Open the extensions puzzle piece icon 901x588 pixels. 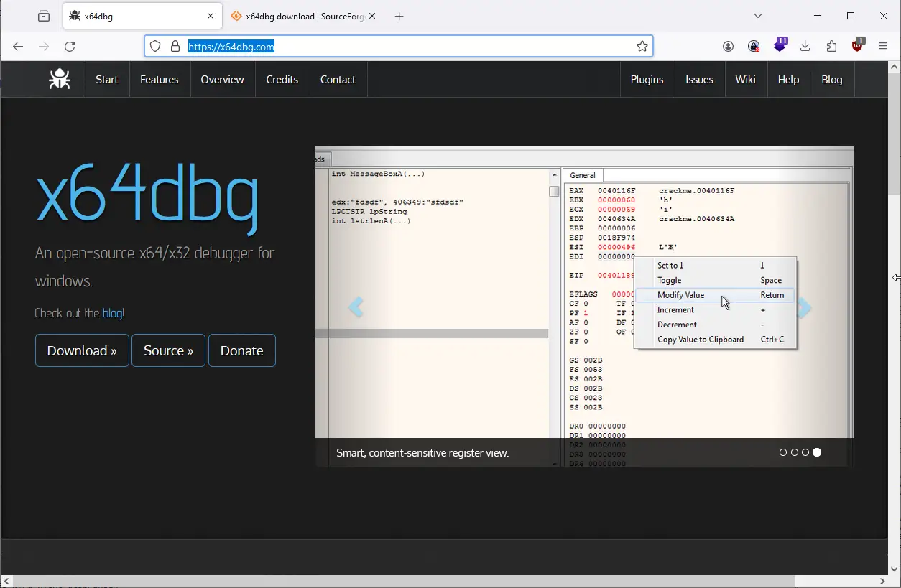coord(831,47)
